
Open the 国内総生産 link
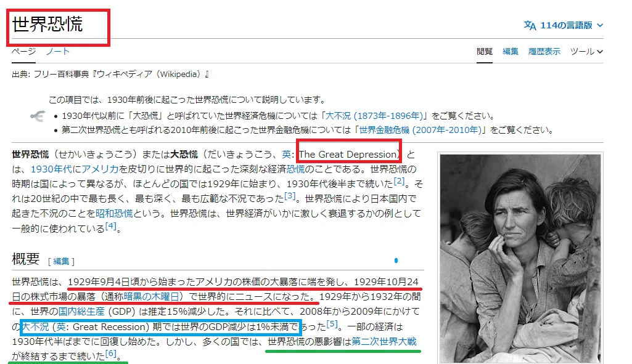click(x=81, y=312)
